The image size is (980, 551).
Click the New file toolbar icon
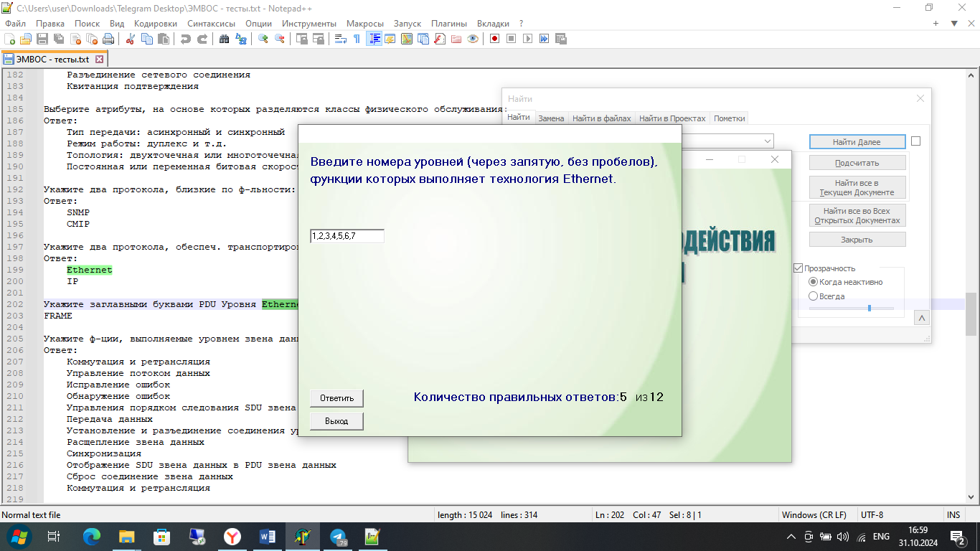coord(9,39)
